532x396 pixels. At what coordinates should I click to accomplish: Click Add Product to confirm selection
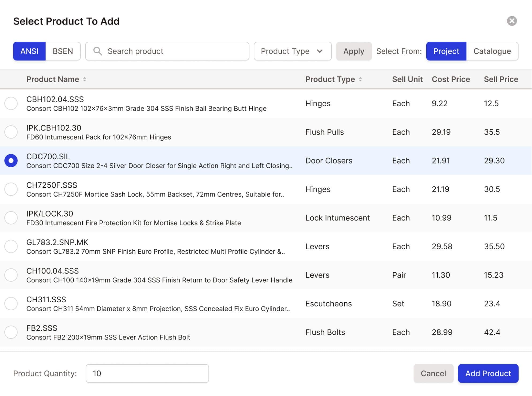point(488,373)
